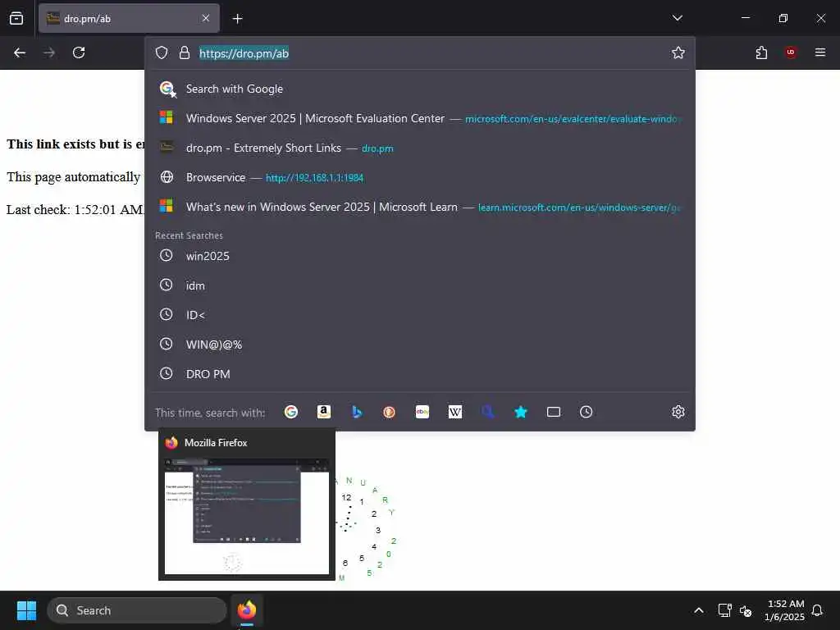Search bookmarks with the blue star icon
840x630 pixels.
point(521,412)
